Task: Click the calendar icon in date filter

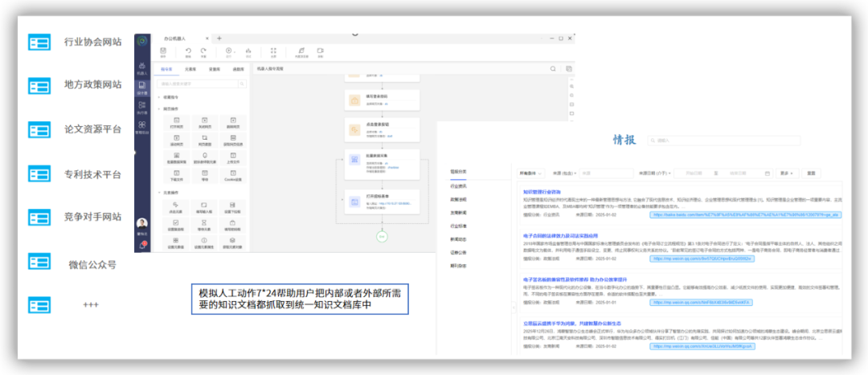Action: coord(768,173)
